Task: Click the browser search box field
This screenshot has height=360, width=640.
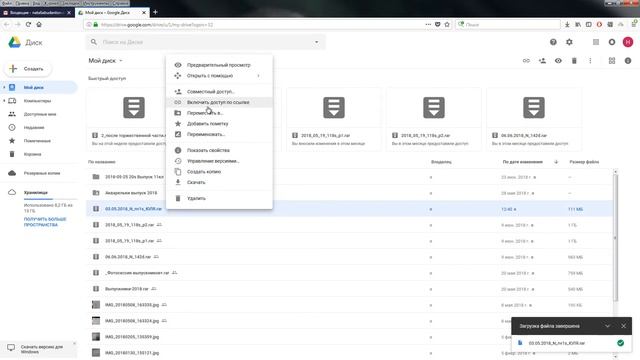Action: 508,24
